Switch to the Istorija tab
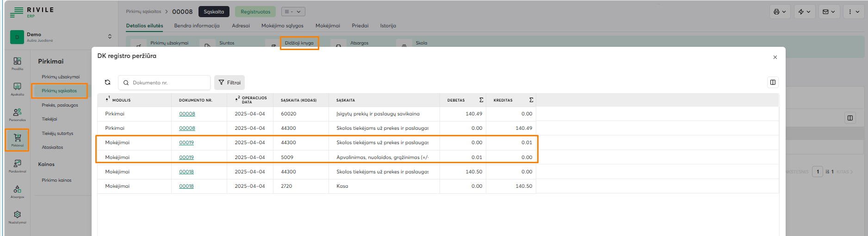This screenshot has width=868, height=236. tap(388, 26)
